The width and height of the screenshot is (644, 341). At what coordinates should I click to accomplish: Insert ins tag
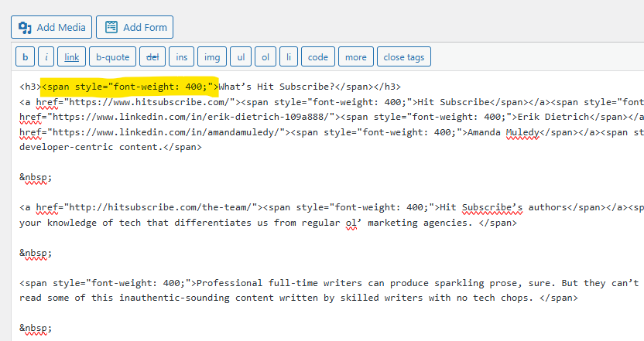[182, 56]
